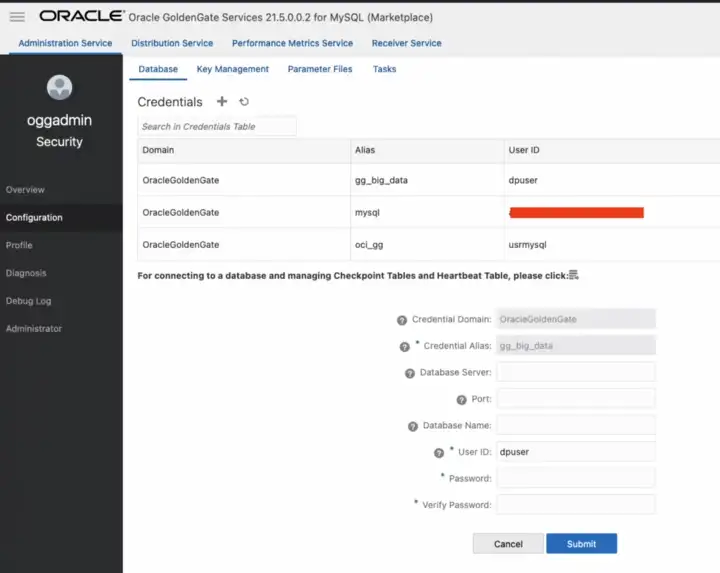Open the Tasks sub-tab
Image resolution: width=720 pixels, height=573 pixels.
[384, 69]
